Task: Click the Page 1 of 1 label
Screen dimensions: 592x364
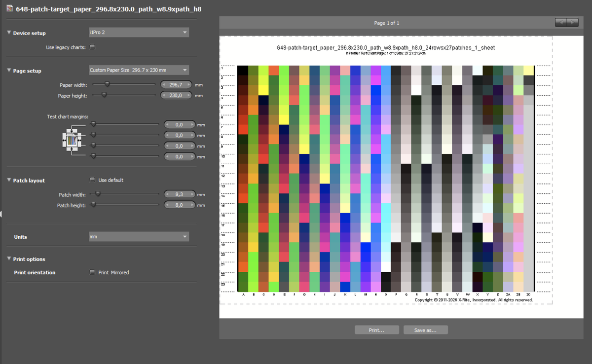Action: pyautogui.click(x=387, y=23)
